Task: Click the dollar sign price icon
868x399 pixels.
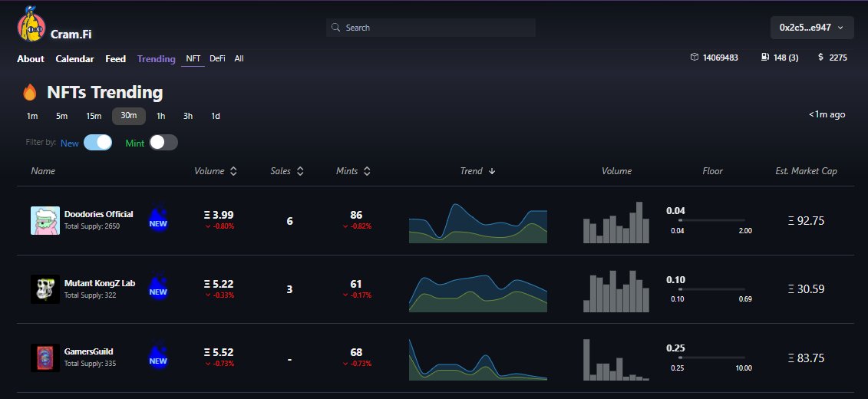Action: 820,57
